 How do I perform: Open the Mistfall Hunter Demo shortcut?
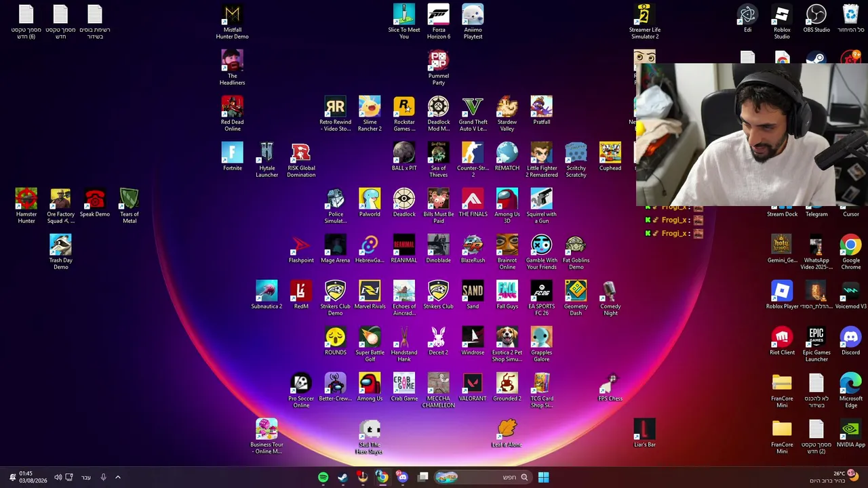(233, 22)
